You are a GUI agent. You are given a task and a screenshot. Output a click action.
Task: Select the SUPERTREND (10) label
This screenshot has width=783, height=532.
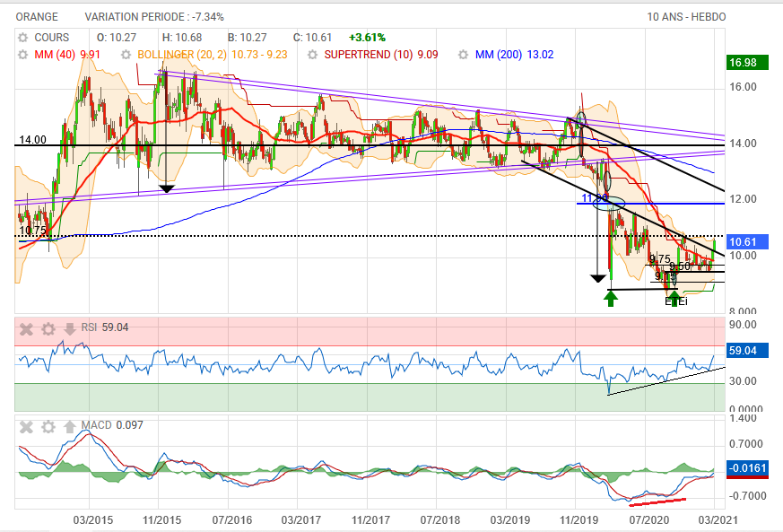[x=381, y=55]
